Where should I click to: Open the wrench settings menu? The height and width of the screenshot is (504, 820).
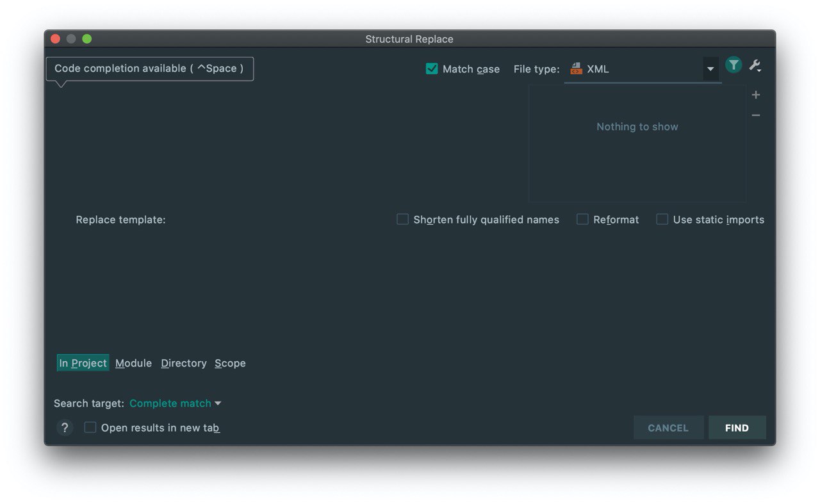click(x=755, y=65)
